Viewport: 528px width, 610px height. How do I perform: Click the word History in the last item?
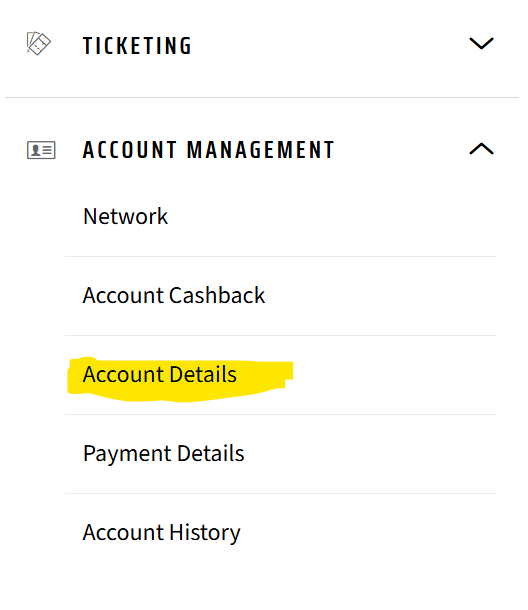click(x=205, y=533)
